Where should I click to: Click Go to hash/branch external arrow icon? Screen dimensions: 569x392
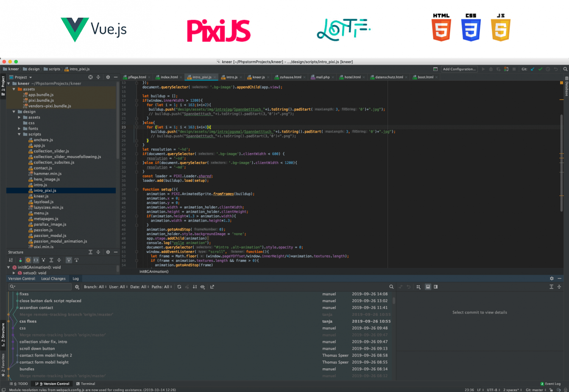[x=212, y=287]
